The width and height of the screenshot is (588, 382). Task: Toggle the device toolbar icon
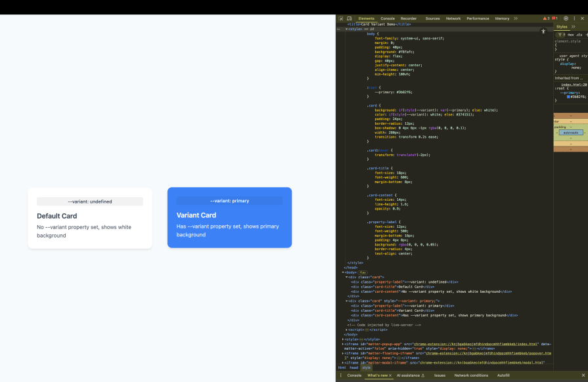click(349, 18)
